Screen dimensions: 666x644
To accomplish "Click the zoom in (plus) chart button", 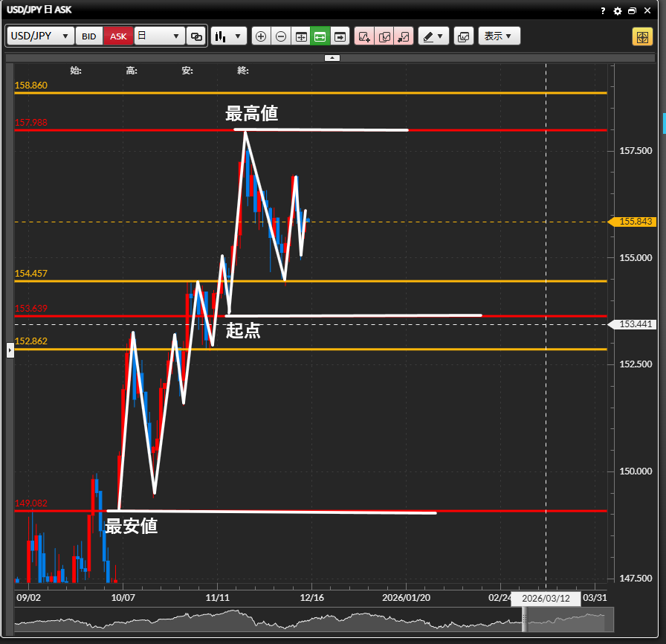I will coord(261,36).
